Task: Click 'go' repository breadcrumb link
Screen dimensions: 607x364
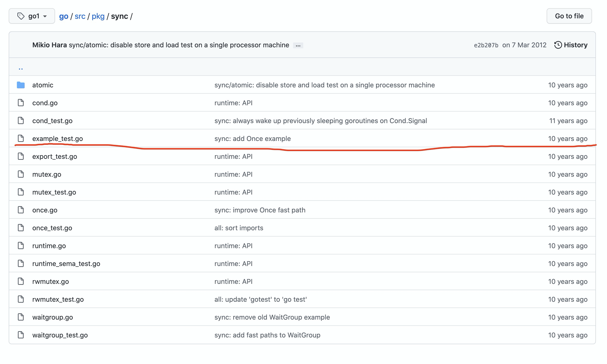Action: tap(64, 16)
